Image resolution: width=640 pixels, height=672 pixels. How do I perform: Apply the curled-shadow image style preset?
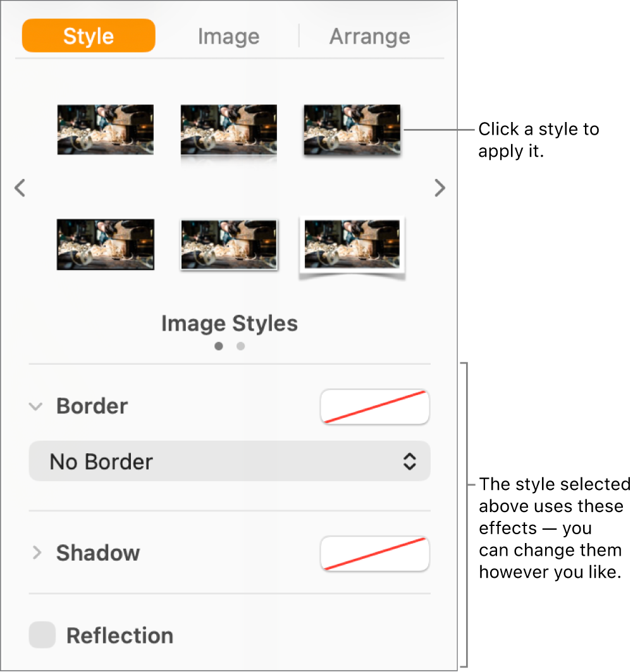352,245
